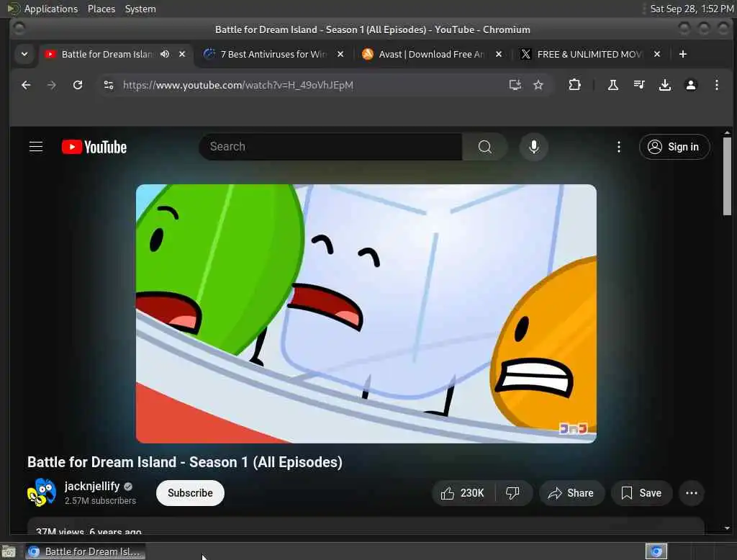The height and width of the screenshot is (560, 737).
Task: View site information icon in address bar
Action: click(x=109, y=85)
